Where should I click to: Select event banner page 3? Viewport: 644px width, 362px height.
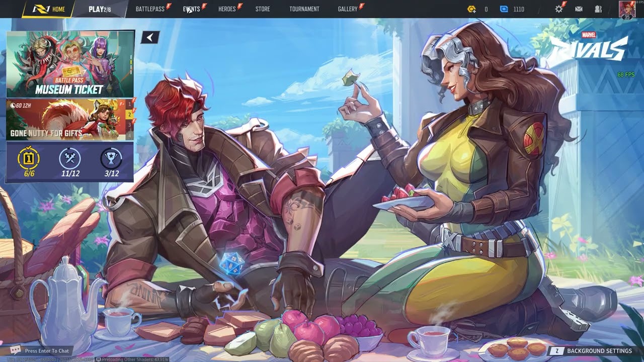coord(129,125)
